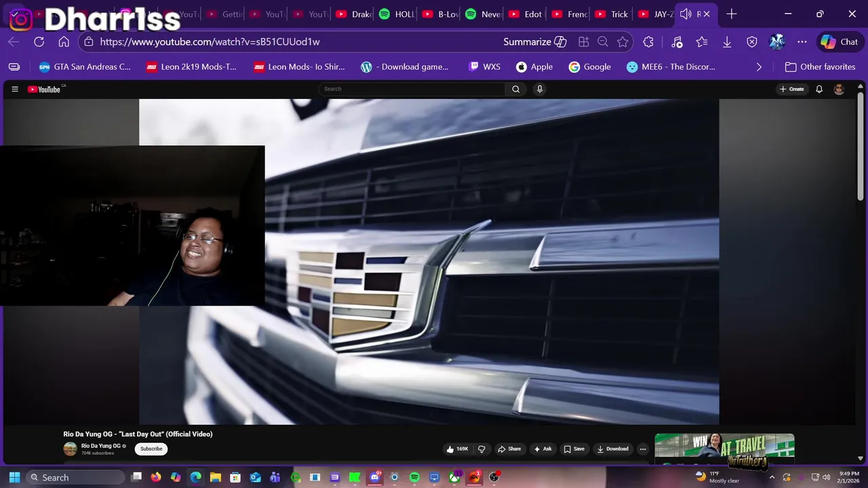Screen dimensions: 868x488
Task: Open GTA San Andreas bookmark
Action: coord(85,67)
